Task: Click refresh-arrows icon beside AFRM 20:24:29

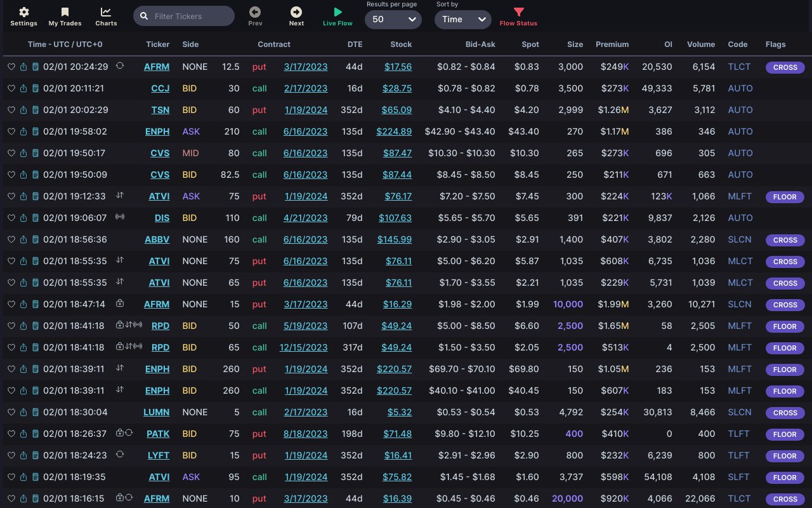Action: (119, 65)
